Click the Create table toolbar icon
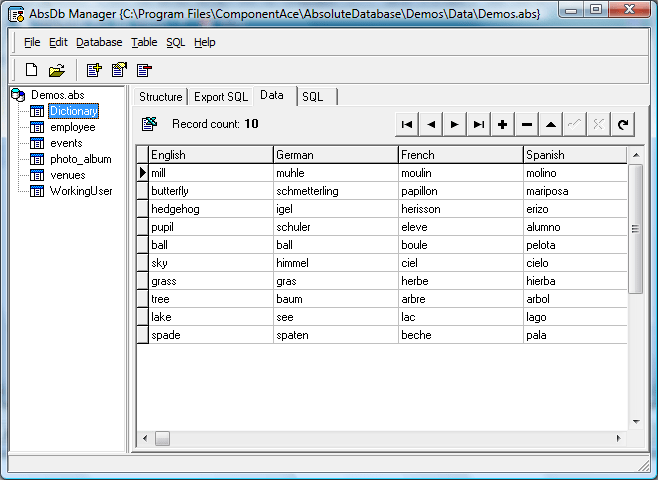This screenshot has width=658, height=480. pos(94,70)
